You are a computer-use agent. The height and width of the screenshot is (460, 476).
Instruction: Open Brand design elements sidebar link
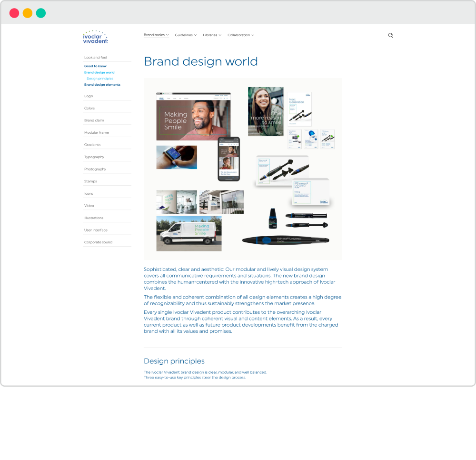(x=102, y=85)
